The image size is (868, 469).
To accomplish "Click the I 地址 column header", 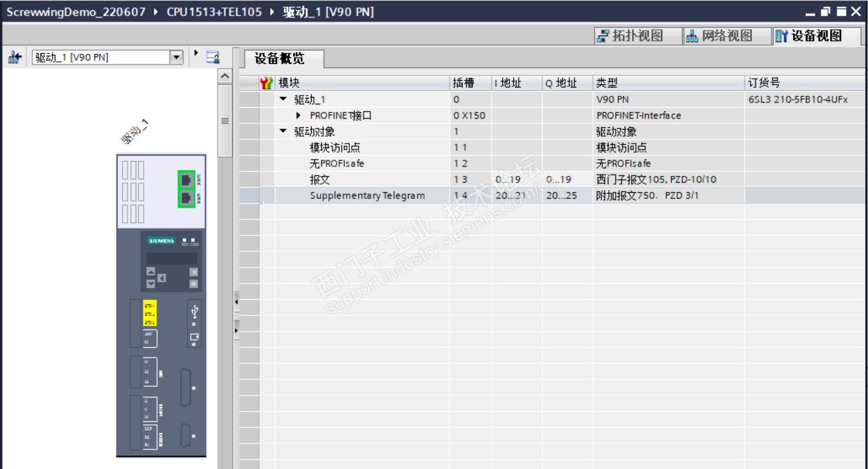I will point(517,83).
